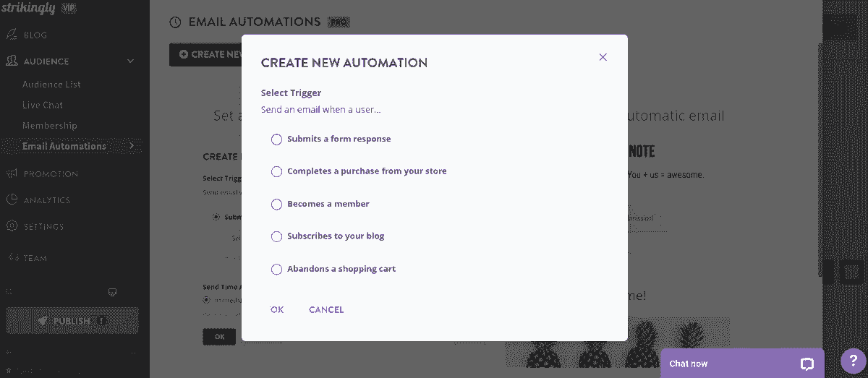Select 'Abandons a shopping cart' radio
868x378 pixels.
[276, 270]
